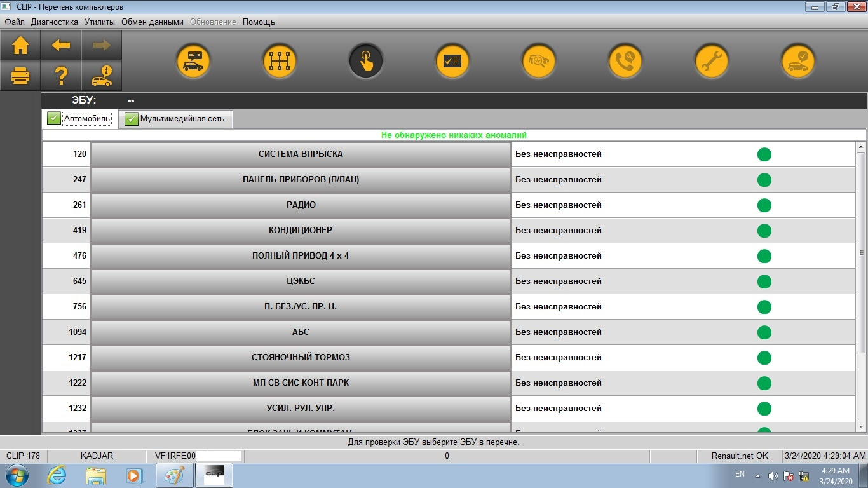Click Без неисправностей in РАДИО row

[559, 205]
